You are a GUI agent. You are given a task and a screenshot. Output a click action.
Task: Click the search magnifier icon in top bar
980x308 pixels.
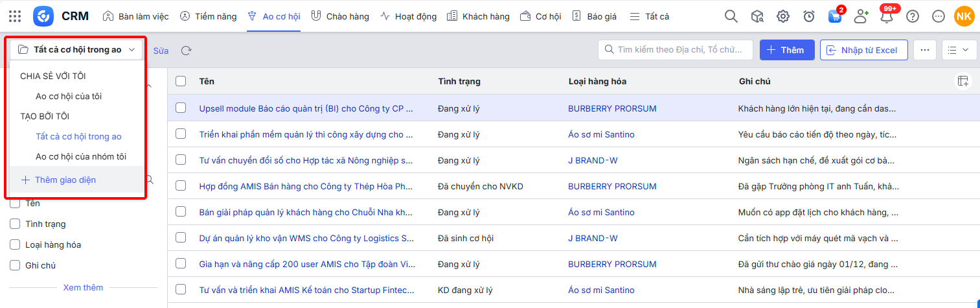pyautogui.click(x=731, y=16)
